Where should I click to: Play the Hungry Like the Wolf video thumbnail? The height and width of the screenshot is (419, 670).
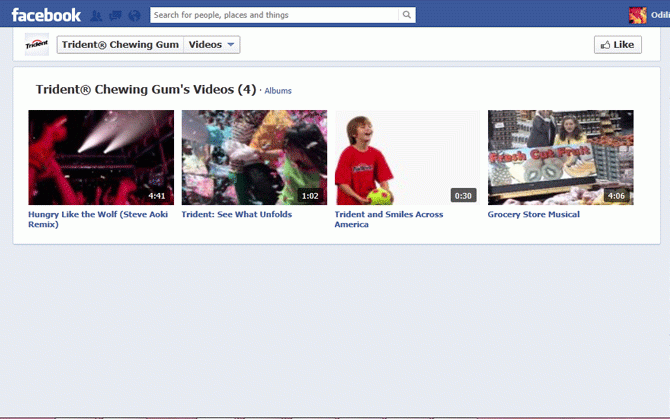101,158
